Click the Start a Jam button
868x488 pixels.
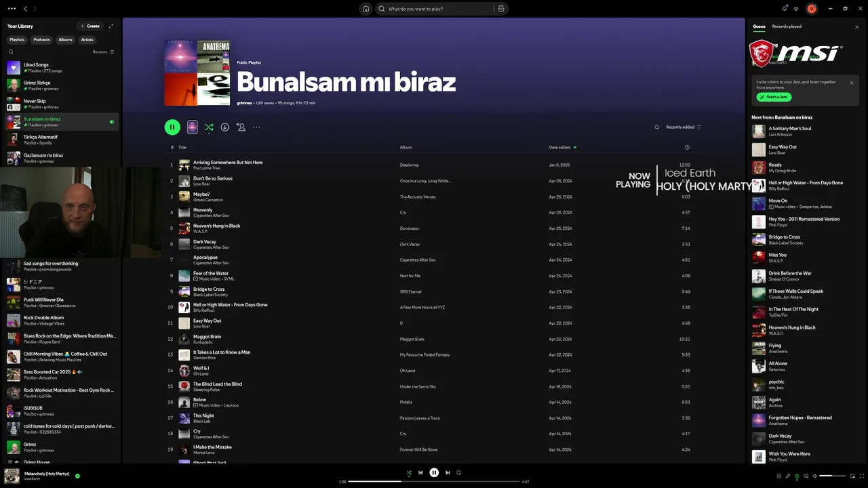pos(774,97)
